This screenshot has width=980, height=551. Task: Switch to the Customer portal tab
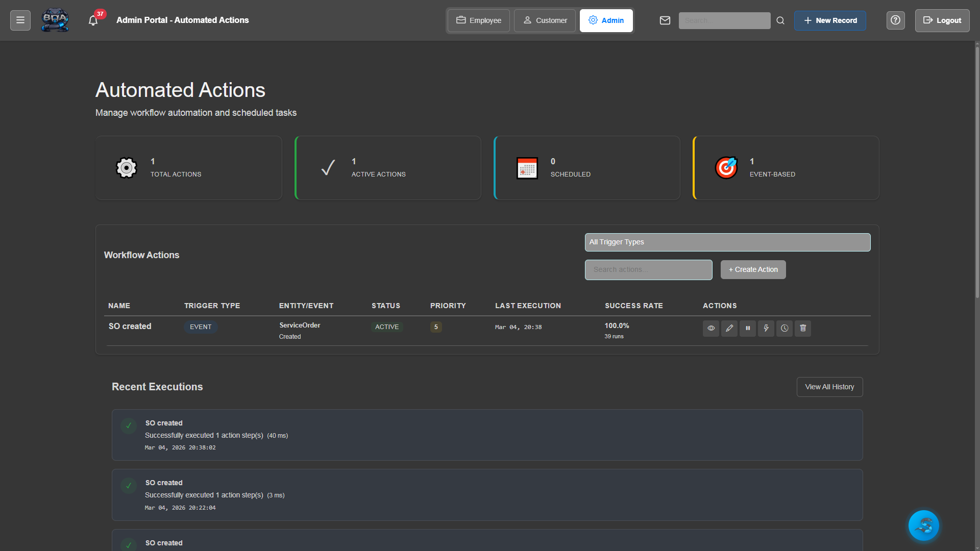(x=545, y=20)
